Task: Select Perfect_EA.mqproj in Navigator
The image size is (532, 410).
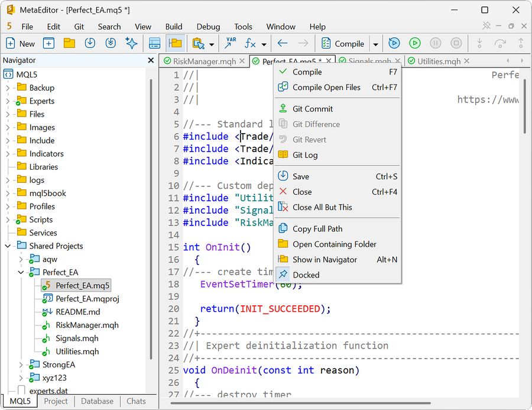Action: (81, 299)
